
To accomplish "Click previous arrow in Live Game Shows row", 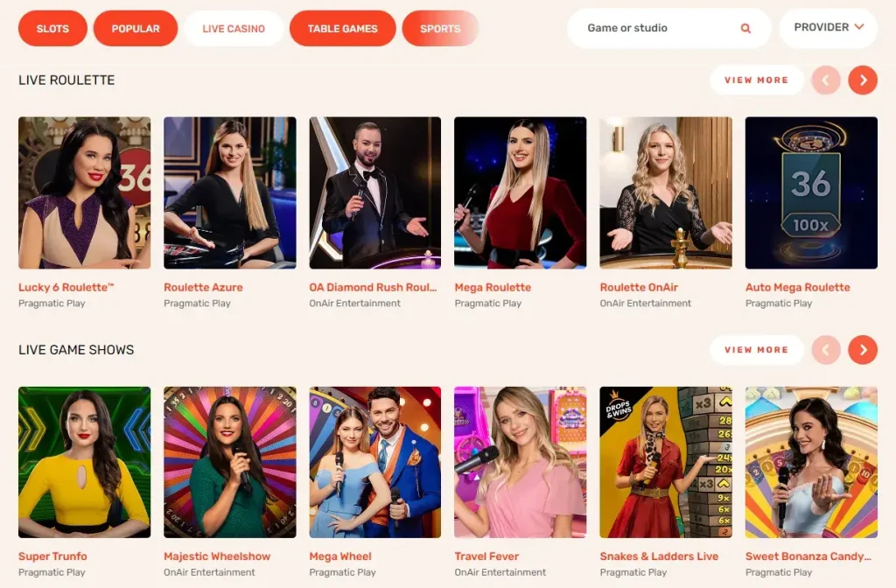I will 826,350.
